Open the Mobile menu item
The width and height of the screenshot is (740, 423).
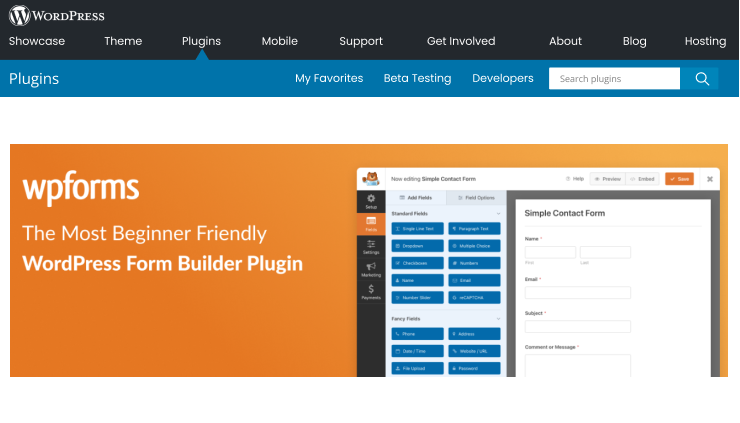(x=280, y=41)
